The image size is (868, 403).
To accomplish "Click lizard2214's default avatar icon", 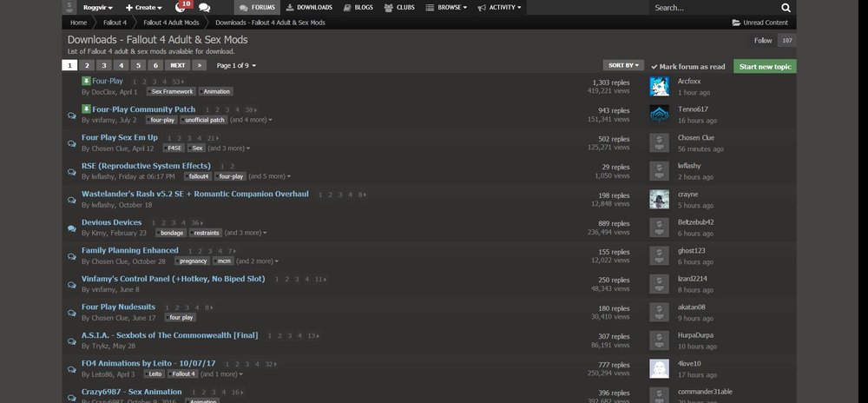I will (x=660, y=284).
